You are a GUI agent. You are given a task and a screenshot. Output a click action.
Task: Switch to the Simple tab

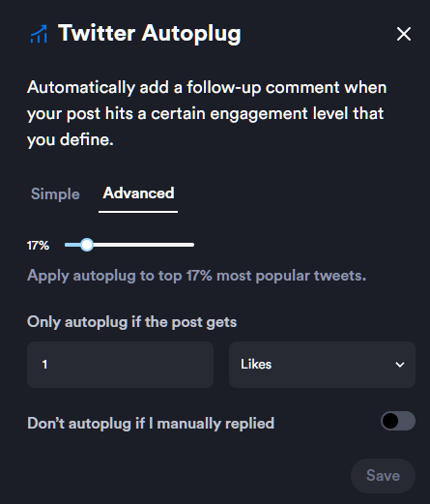pyautogui.click(x=55, y=194)
